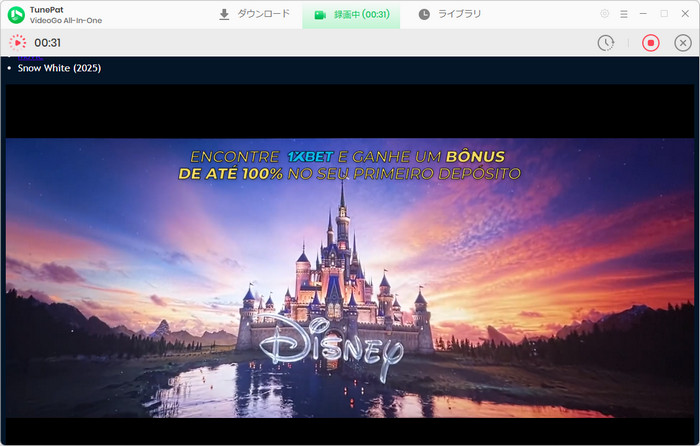
Task: Cancel recording with the circled X
Action: pyautogui.click(x=683, y=43)
